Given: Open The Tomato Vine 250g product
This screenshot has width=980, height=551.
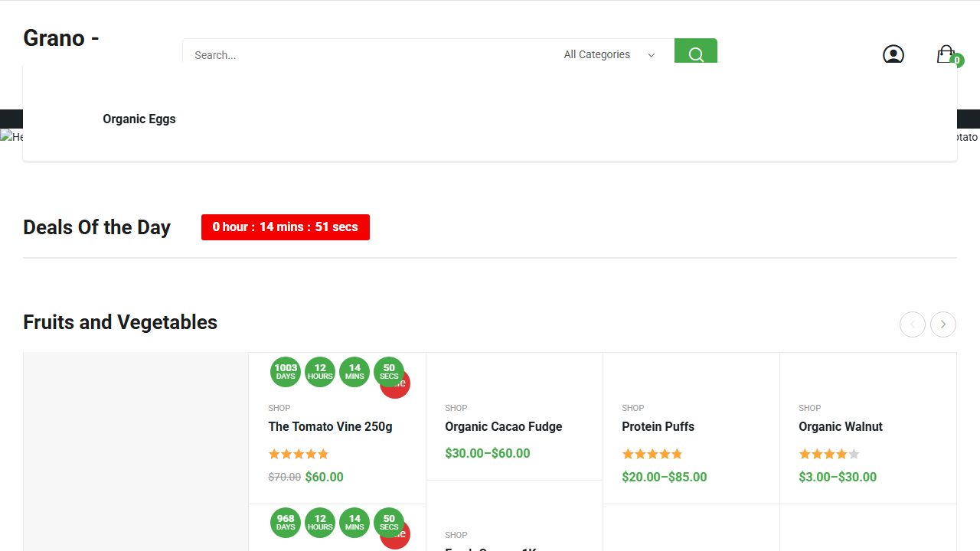Looking at the screenshot, I should (x=330, y=426).
